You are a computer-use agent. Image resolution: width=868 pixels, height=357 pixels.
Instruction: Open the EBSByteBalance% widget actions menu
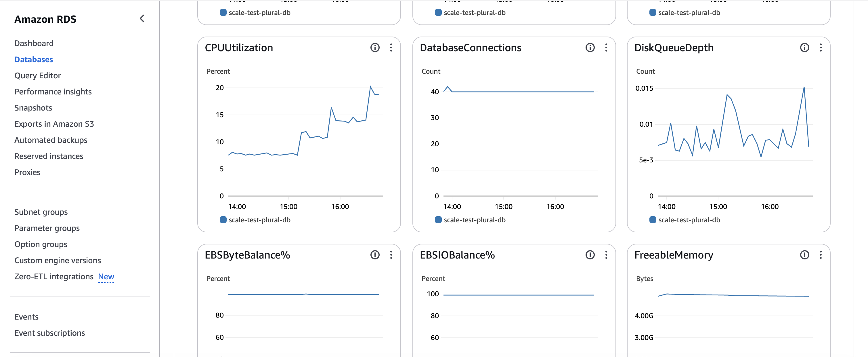(x=391, y=255)
